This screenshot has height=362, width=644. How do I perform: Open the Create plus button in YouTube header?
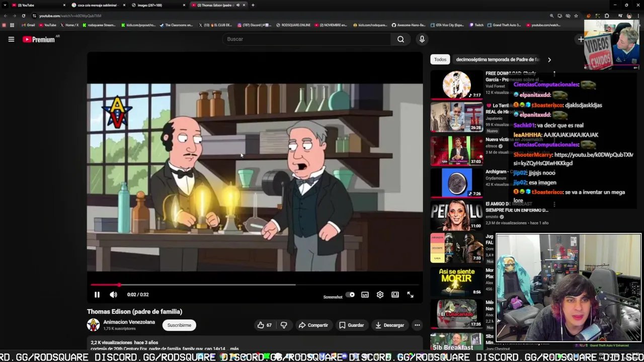point(581,39)
